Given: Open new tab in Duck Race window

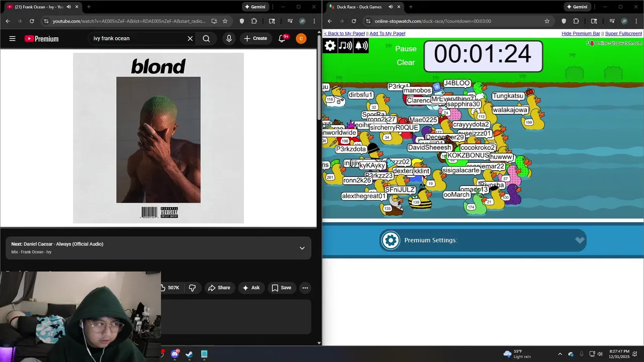Looking at the screenshot, I should (x=411, y=7).
